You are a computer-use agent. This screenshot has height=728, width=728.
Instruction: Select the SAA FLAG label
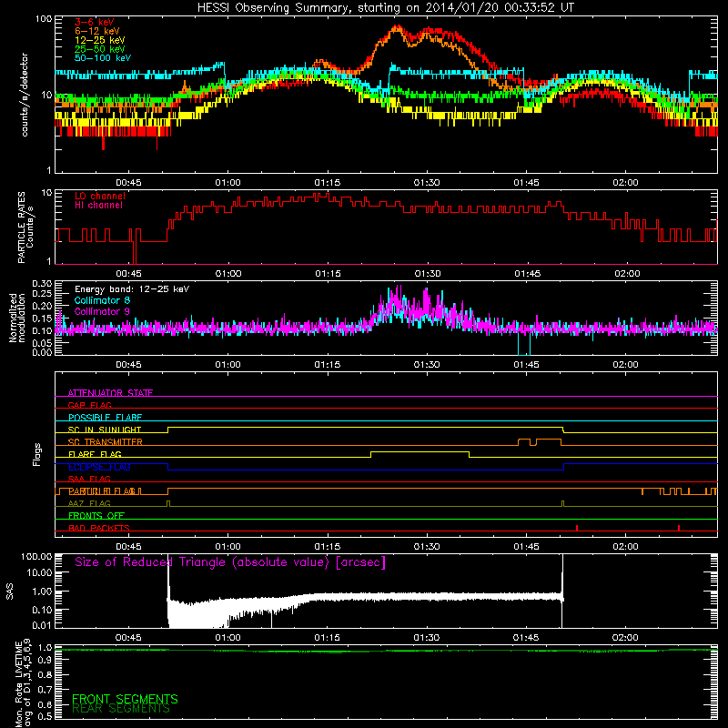pyautogui.click(x=89, y=479)
